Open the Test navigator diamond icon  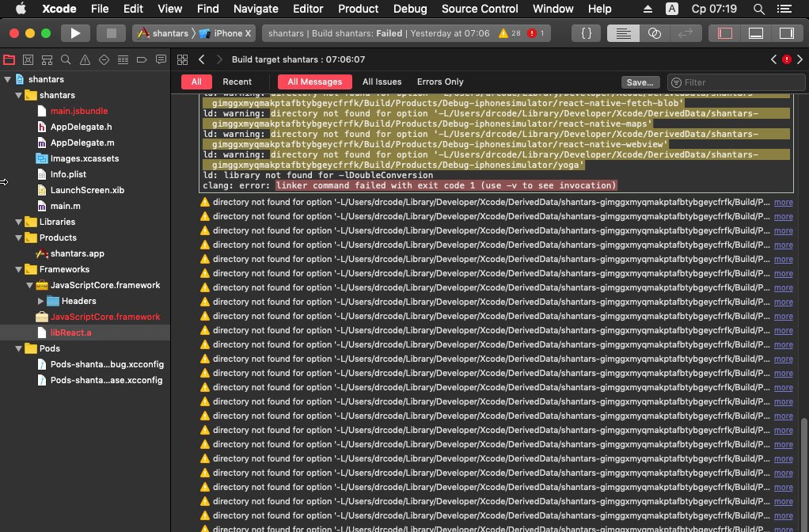[104, 60]
